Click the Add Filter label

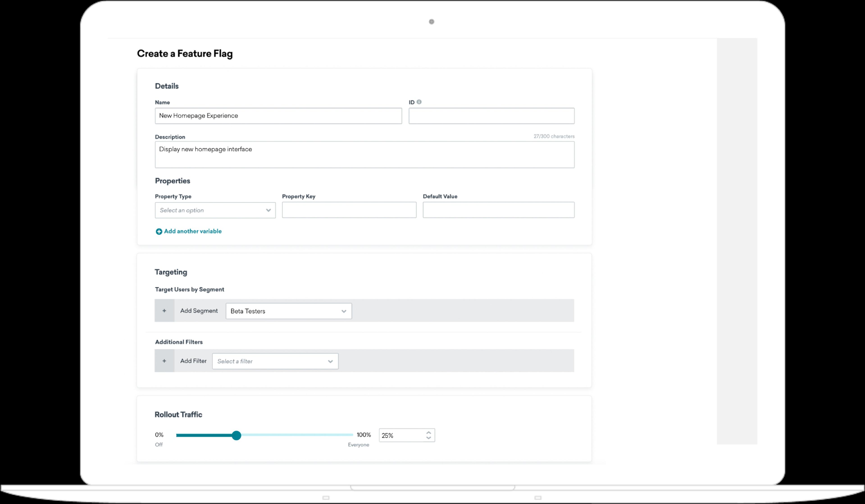(193, 361)
